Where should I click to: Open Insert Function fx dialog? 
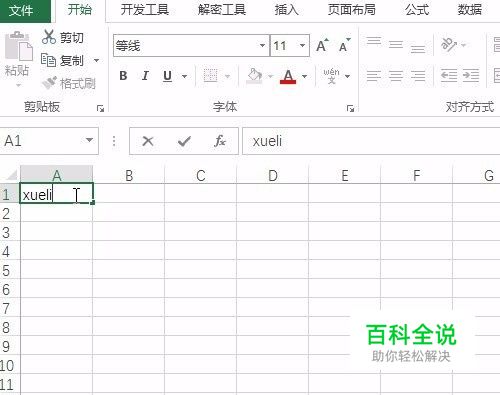[x=220, y=141]
